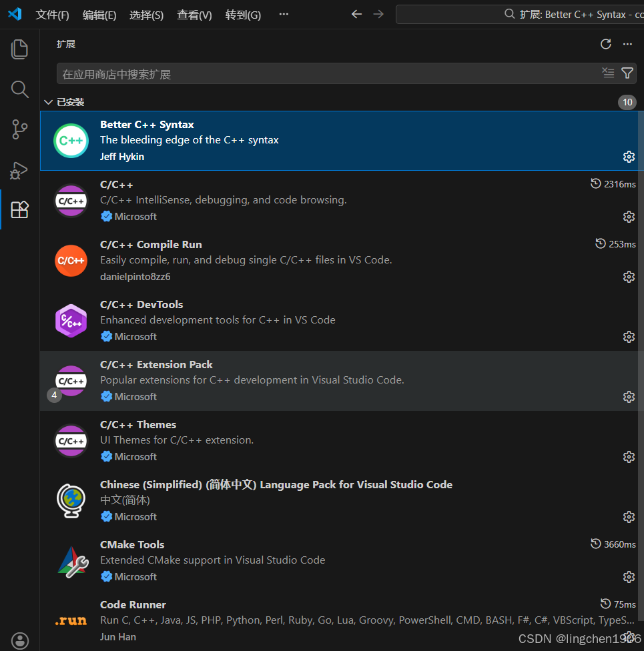Open manage gear for C/C++ DevTools
The image size is (644, 651).
[x=629, y=337]
